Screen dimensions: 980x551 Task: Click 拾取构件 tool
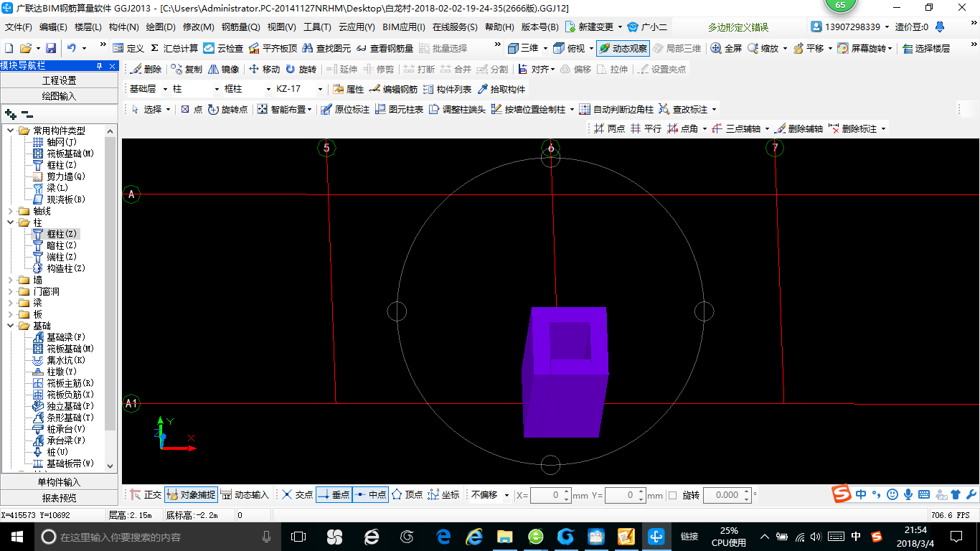pos(501,89)
